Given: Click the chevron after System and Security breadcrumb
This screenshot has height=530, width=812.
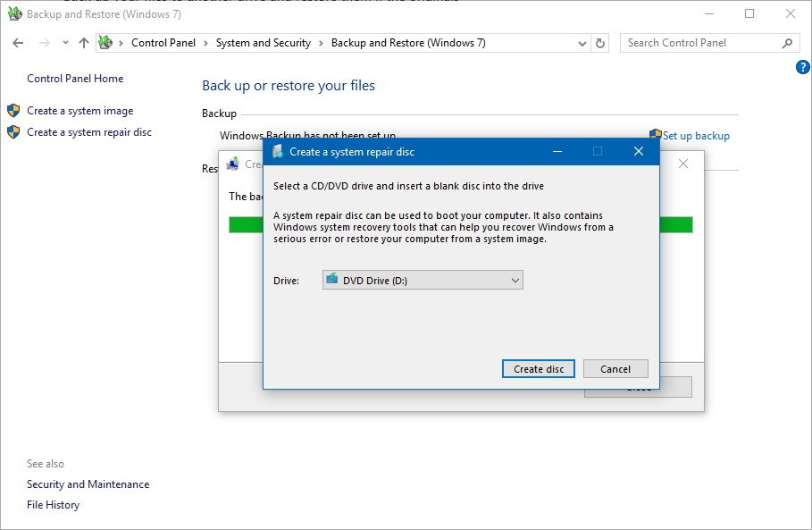Looking at the screenshot, I should pyautogui.click(x=320, y=42).
